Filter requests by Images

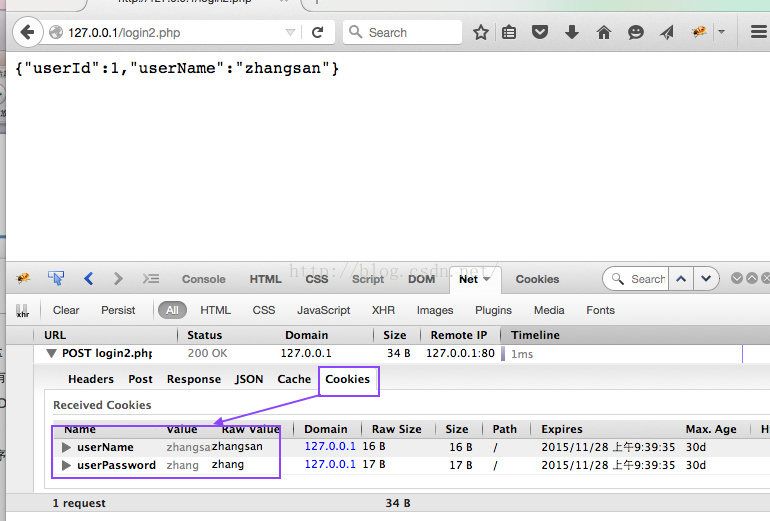[x=435, y=310]
